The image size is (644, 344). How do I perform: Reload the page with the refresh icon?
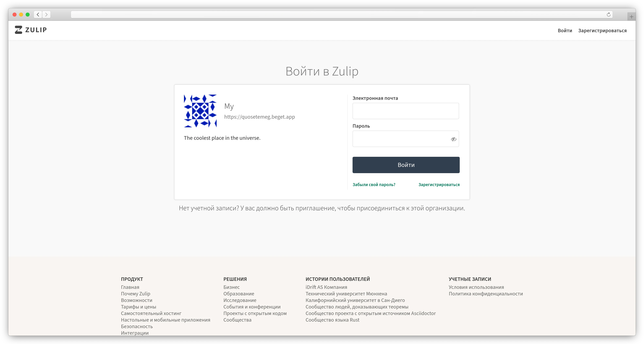click(609, 15)
